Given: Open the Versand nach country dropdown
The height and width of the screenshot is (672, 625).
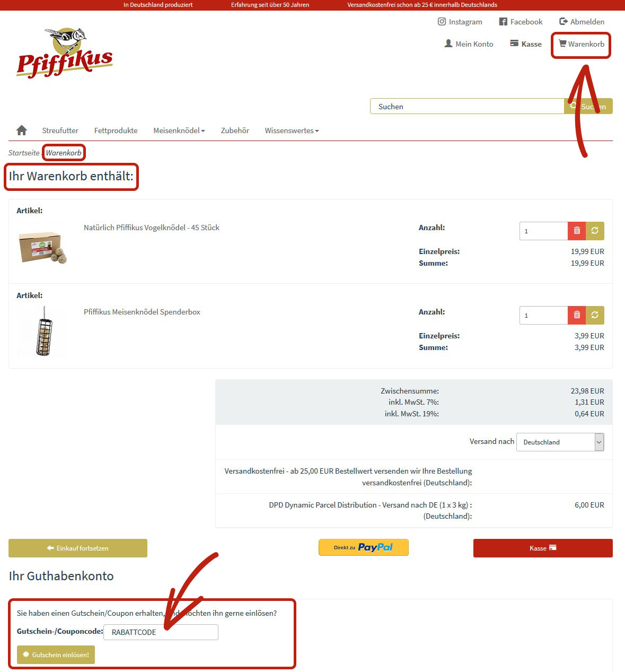Looking at the screenshot, I should (560, 442).
